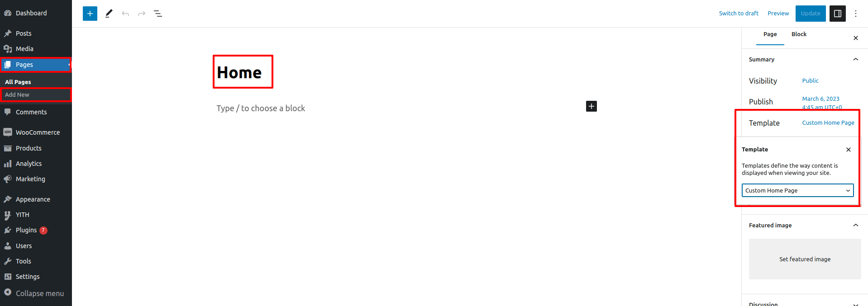Click the blue block inserter plus button
This screenshot has width=868, height=306.
tap(90, 14)
